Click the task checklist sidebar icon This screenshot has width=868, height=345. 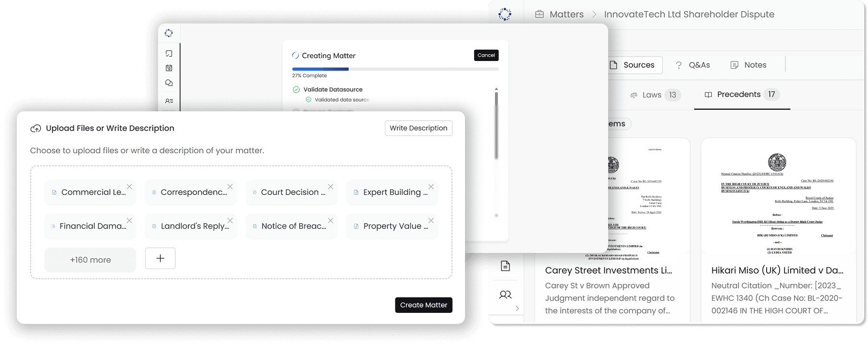click(x=169, y=54)
